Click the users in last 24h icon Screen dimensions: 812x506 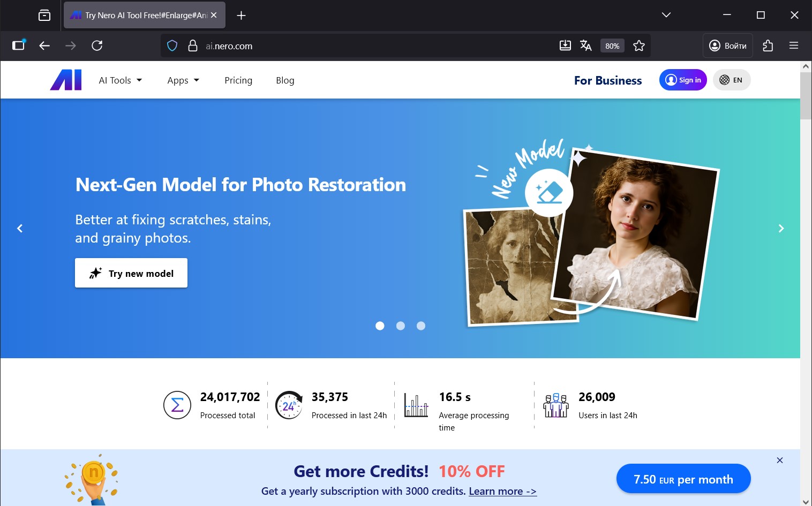pos(556,405)
